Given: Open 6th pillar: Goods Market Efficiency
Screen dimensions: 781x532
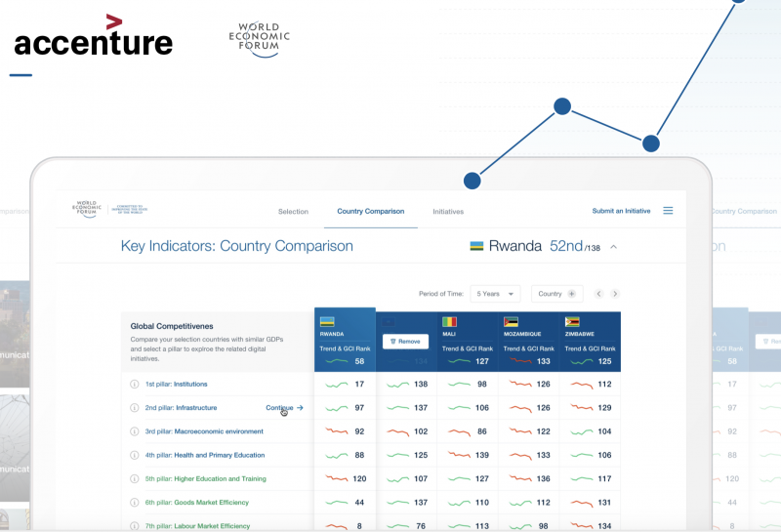Looking at the screenshot, I should (197, 502).
